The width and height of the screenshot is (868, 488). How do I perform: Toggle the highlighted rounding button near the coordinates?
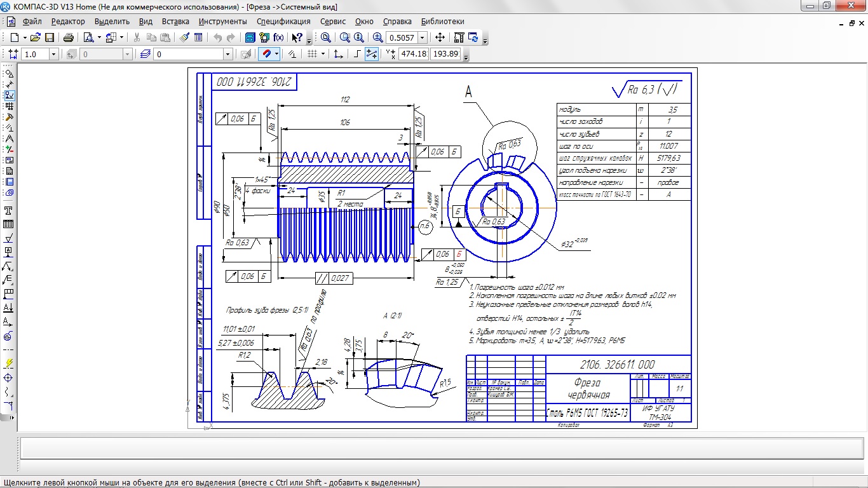pos(372,54)
